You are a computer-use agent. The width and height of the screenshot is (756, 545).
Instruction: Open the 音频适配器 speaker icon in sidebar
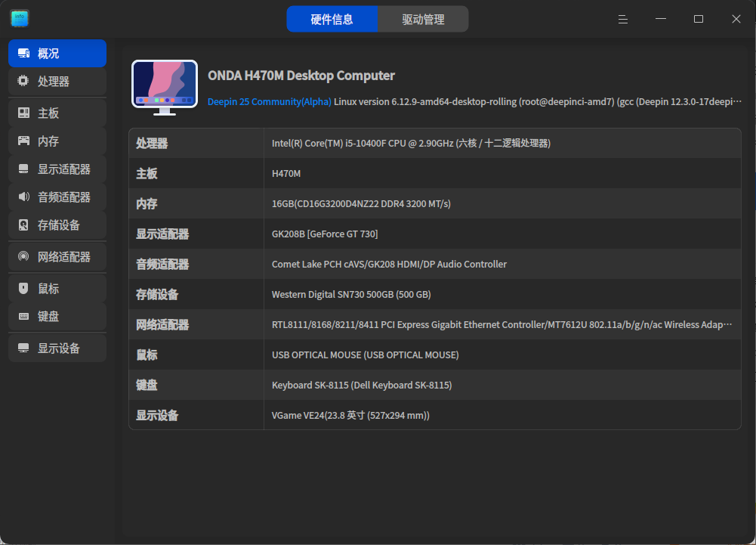[x=23, y=197]
